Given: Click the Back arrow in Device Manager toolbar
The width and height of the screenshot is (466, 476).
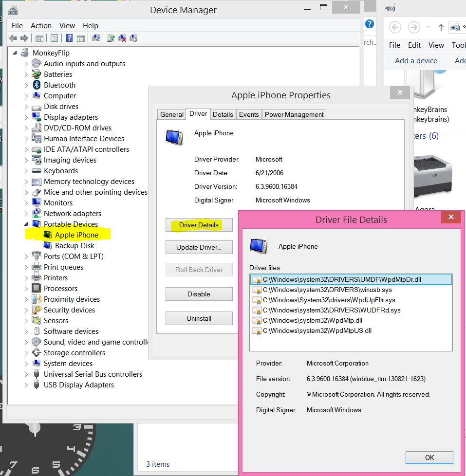Looking at the screenshot, I should [13, 38].
